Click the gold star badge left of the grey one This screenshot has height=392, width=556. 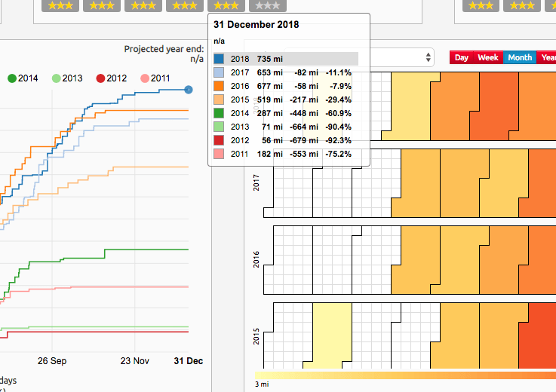click(226, 5)
